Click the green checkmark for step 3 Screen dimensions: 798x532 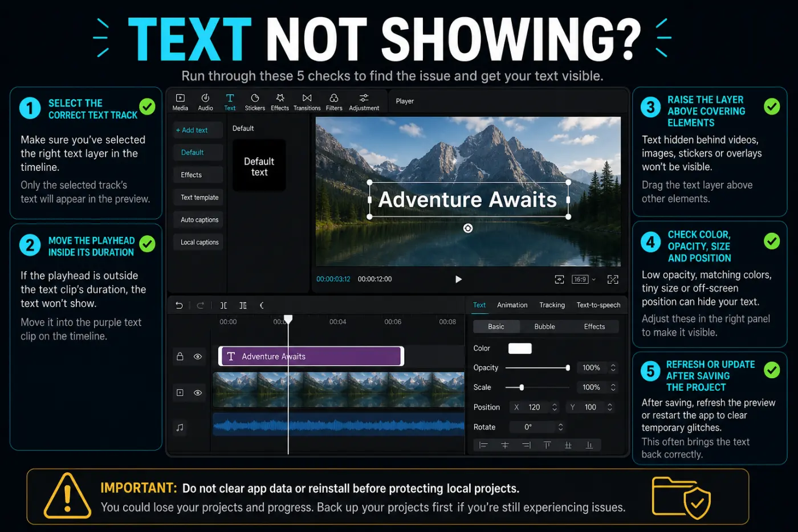point(772,107)
